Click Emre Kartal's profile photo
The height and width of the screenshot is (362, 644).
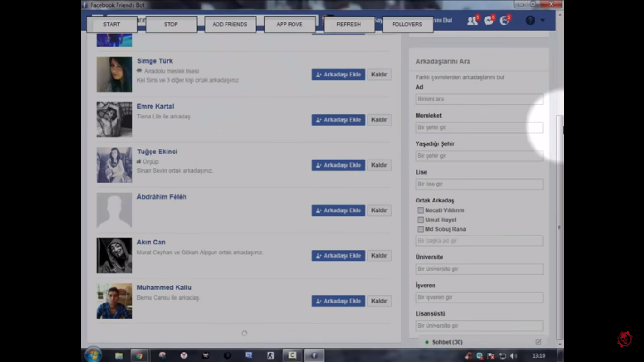(x=114, y=119)
